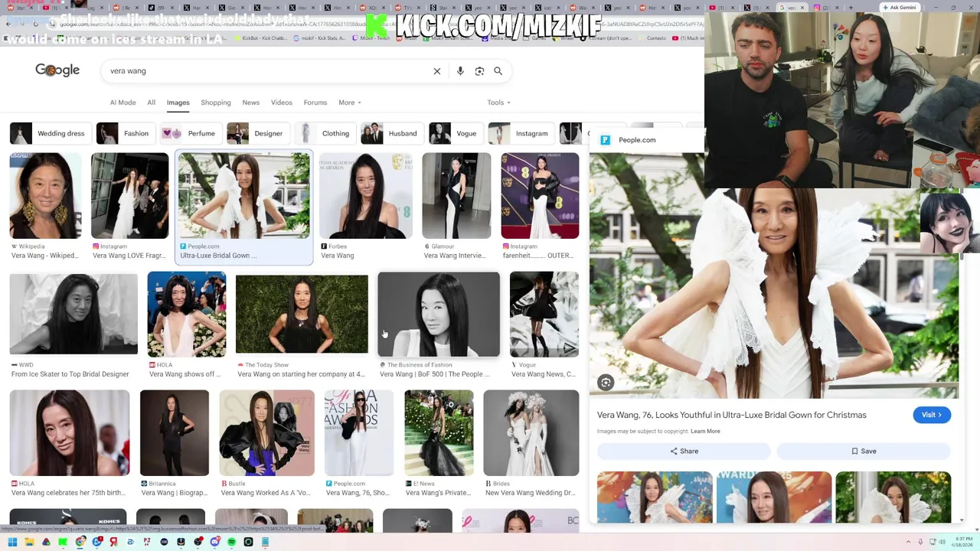Open the Forbes Vera Wang image result
This screenshot has width=980, height=551.
[366, 196]
